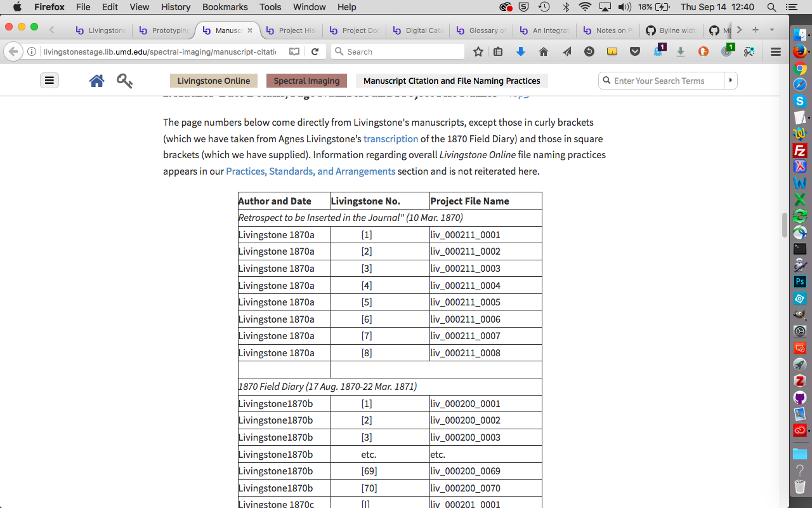The image size is (812, 508).
Task: Open Terminal from the Dock
Action: tap(800, 248)
